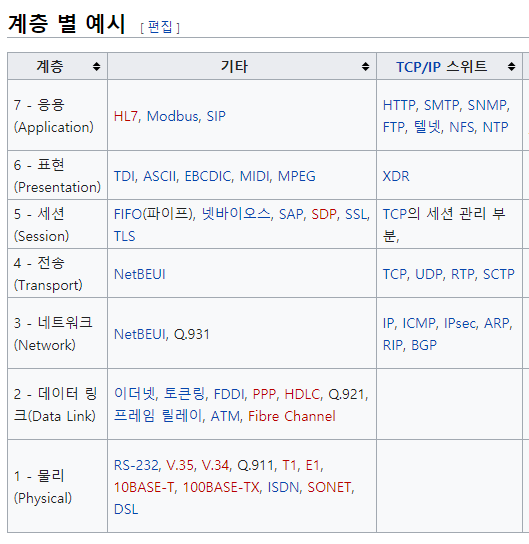Viewport: 529px width, 544px height.
Task: Open the ARP link
Action: click(x=497, y=323)
